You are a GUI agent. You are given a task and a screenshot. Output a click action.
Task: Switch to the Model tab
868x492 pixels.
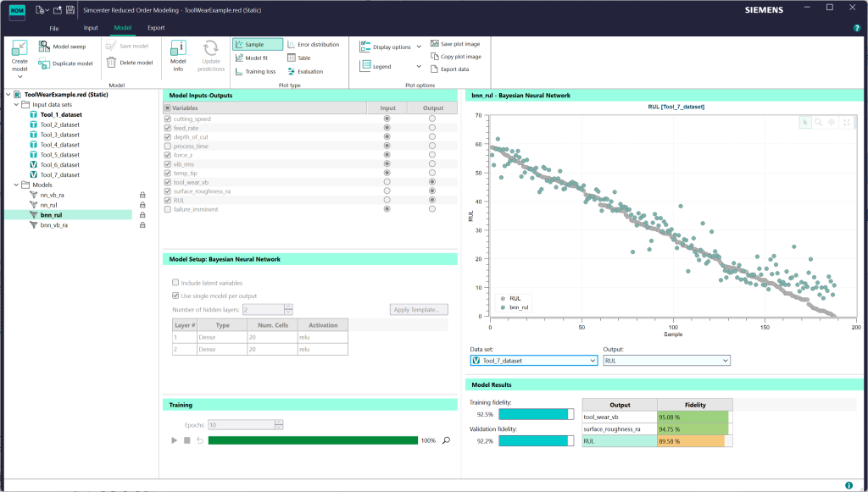[122, 28]
